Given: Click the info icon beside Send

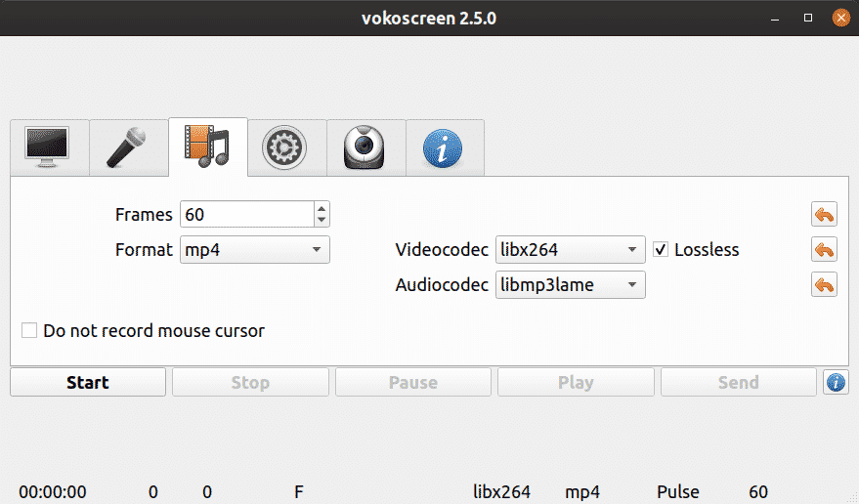Looking at the screenshot, I should pos(836,382).
